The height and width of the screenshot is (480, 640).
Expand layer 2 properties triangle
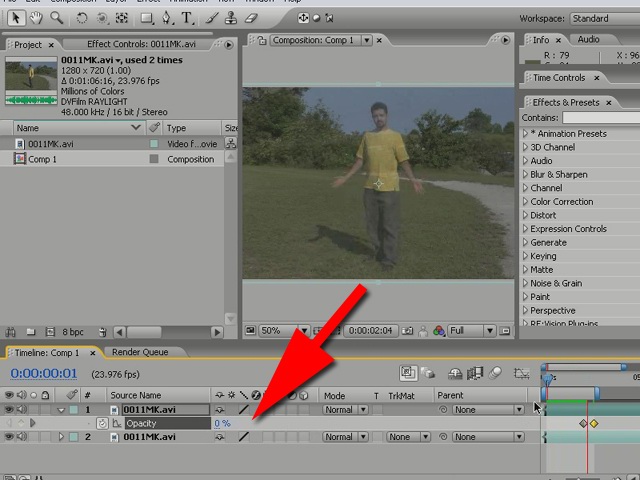tap(61, 437)
